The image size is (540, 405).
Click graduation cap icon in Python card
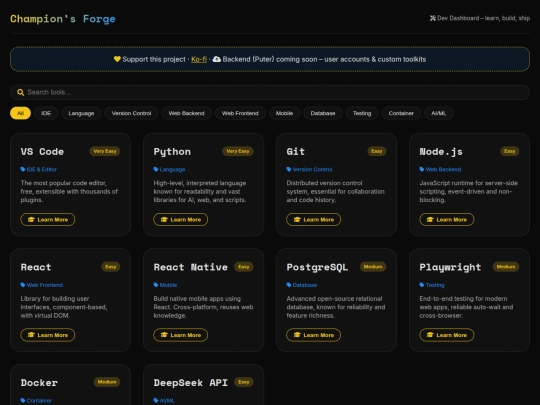pos(164,219)
